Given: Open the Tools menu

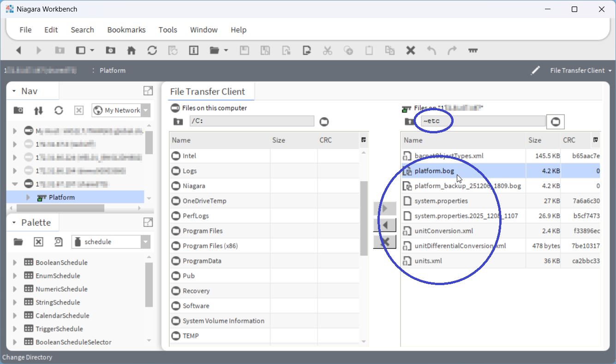Looking at the screenshot, I should [x=168, y=30].
